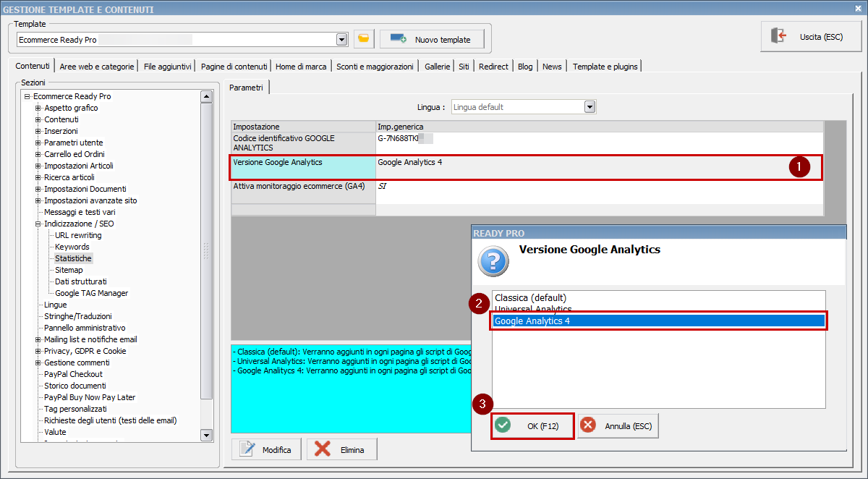Close the Gestione Template e Contenuti window
This screenshot has width=868, height=479.
(859, 9)
